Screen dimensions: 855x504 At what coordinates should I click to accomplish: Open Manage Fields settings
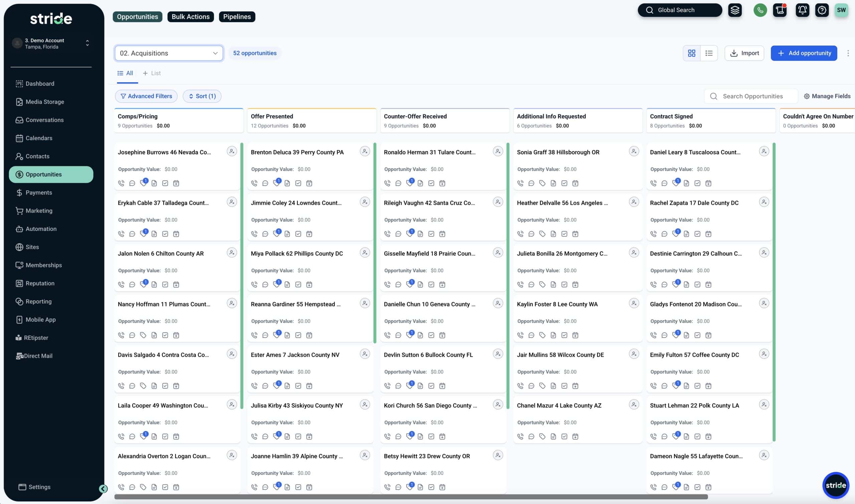[x=827, y=96]
